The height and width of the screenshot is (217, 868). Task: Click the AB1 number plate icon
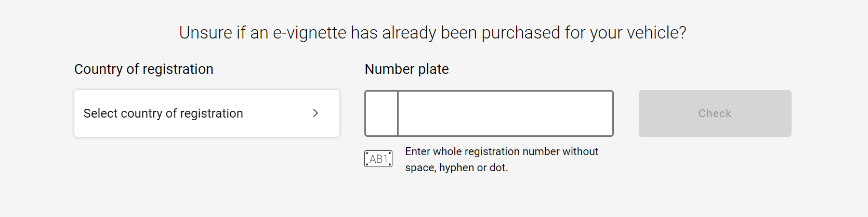tap(378, 159)
